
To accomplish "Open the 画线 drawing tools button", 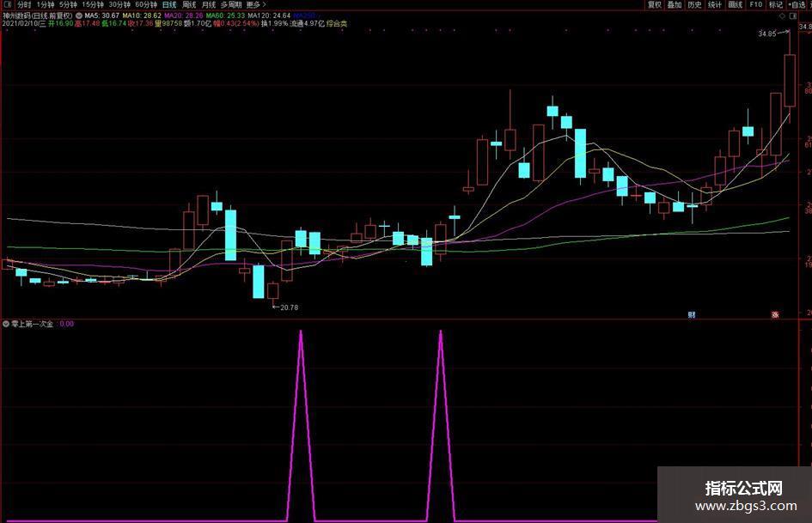I will (x=736, y=4).
